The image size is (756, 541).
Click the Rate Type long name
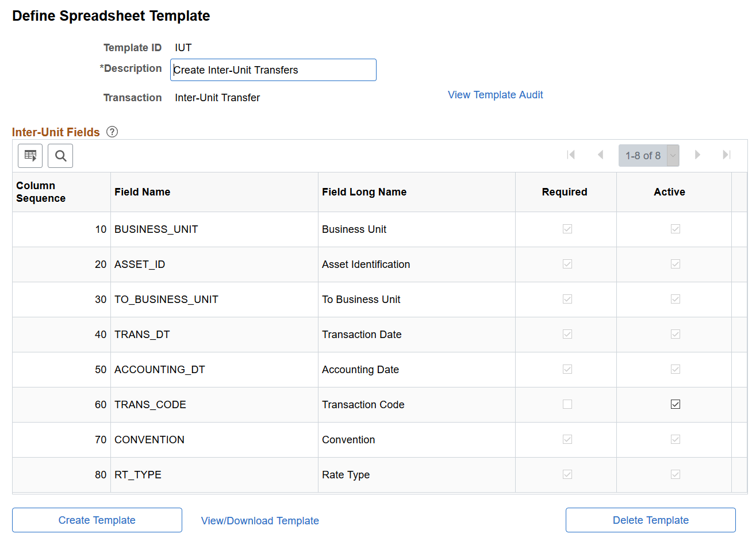(346, 475)
